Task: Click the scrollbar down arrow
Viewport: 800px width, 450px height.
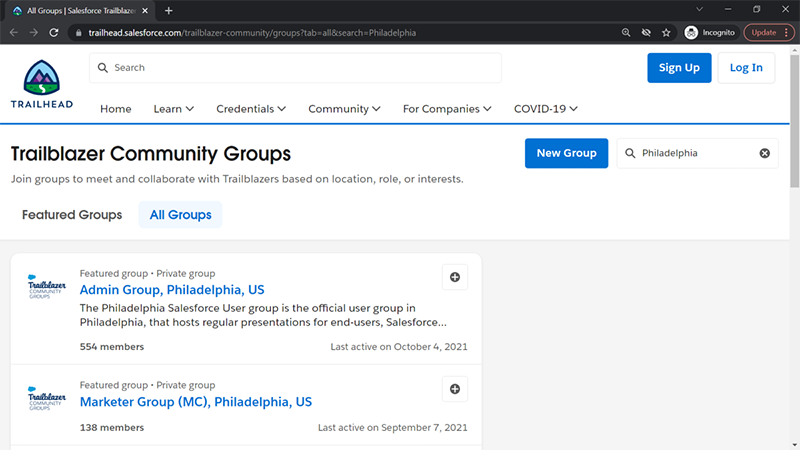Action: pos(794,445)
